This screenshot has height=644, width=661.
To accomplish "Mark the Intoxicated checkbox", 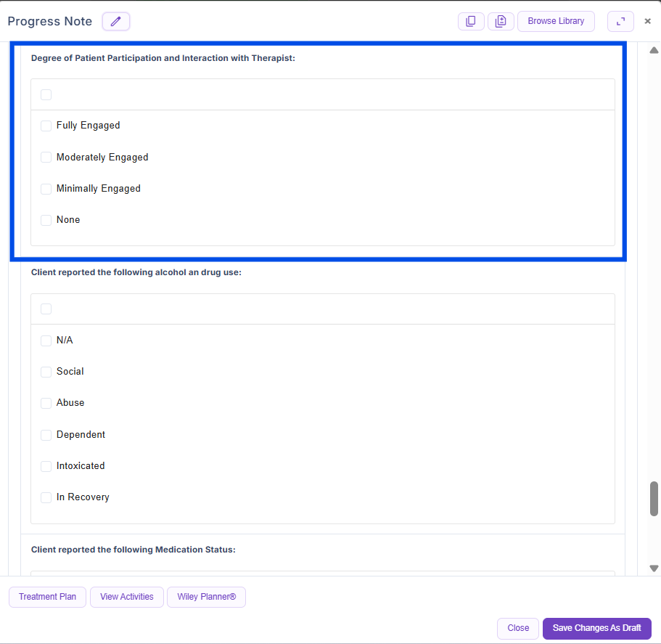I will click(46, 466).
